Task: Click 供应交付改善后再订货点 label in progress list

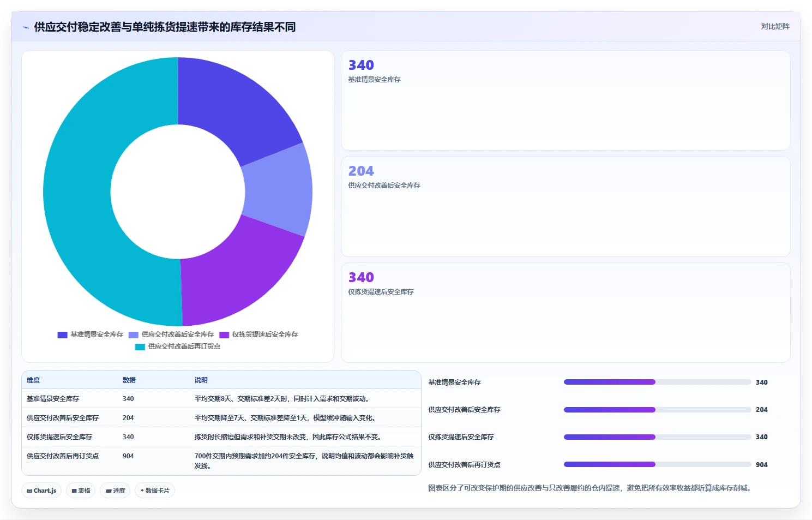Action: point(464,465)
